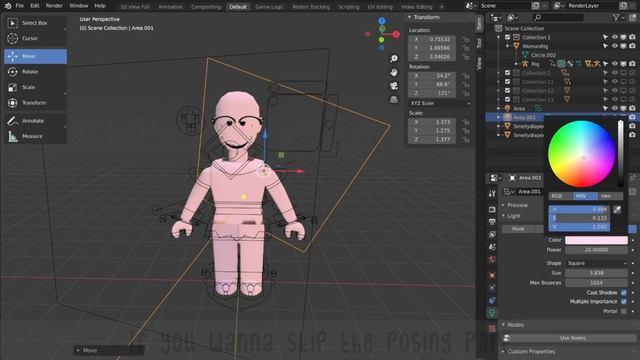
Task: Lock the Location X value
Action: click(x=466, y=39)
